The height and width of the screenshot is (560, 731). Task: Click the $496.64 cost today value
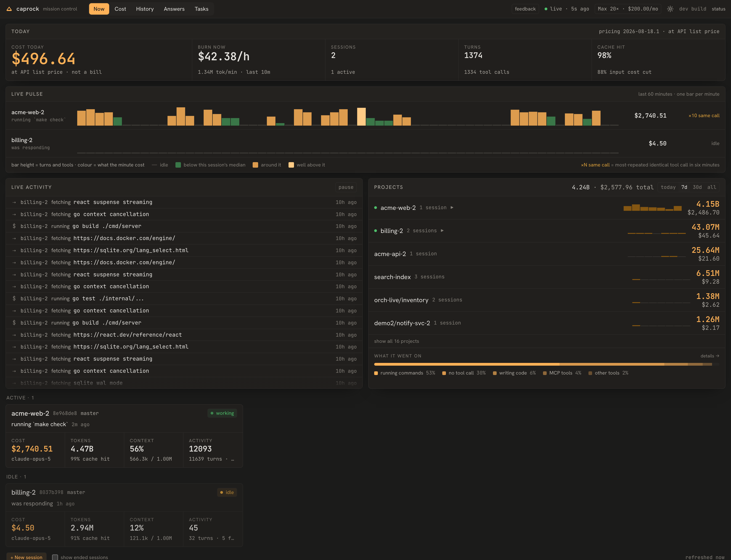point(43,59)
